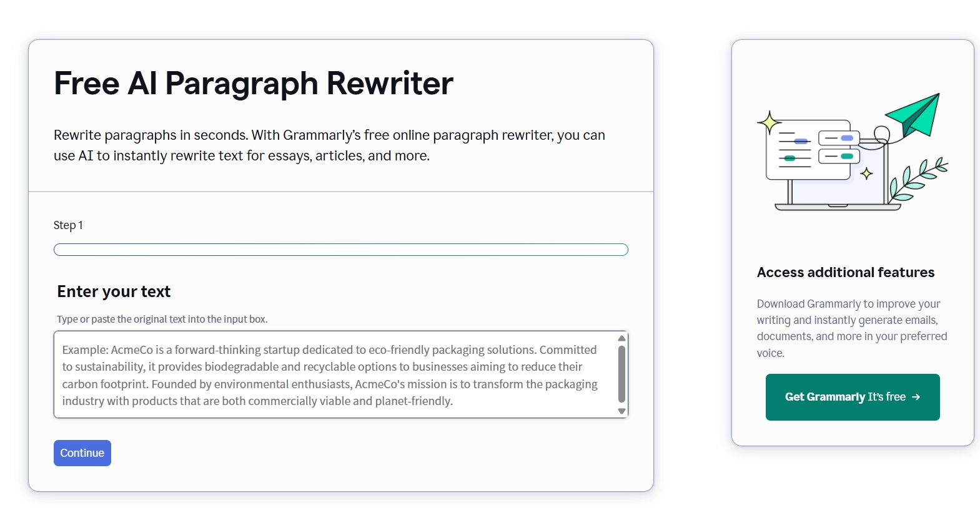This screenshot has width=980, height=508.
Task: Click the Access additional features heading
Action: point(846,272)
